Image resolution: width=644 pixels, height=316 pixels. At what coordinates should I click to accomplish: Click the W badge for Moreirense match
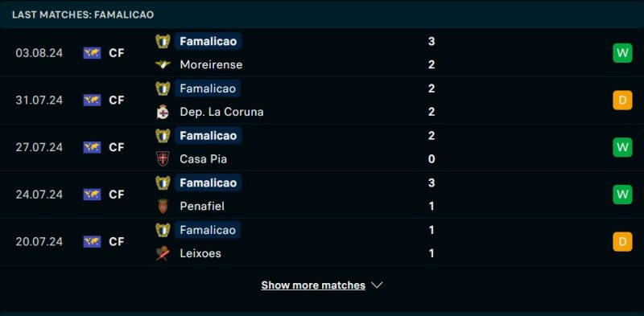point(622,53)
